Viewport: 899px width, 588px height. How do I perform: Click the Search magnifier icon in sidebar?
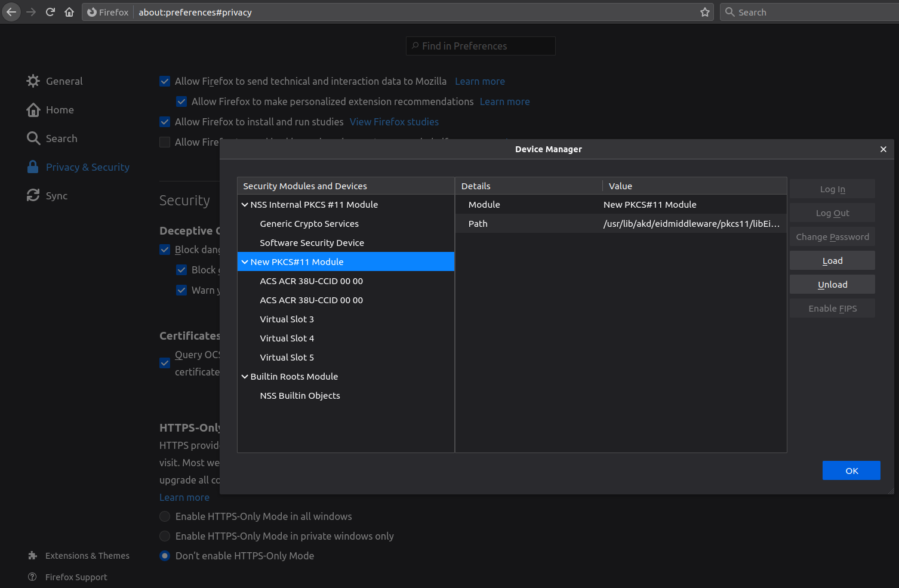33,138
